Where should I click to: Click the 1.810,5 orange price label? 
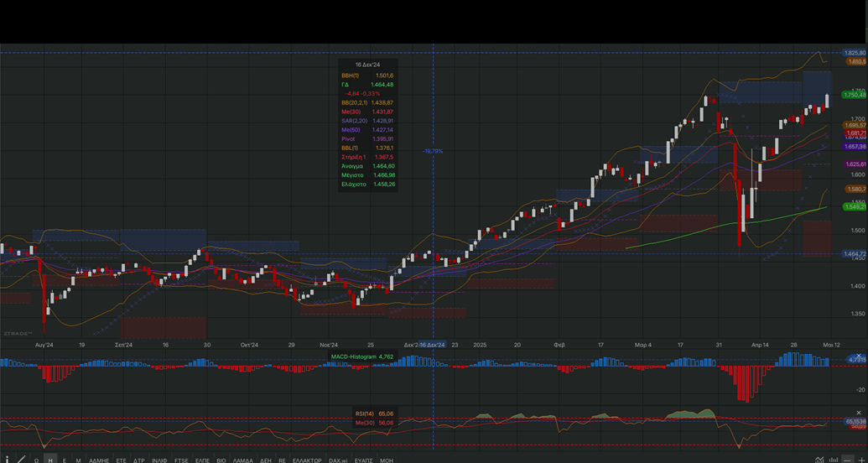856,61
